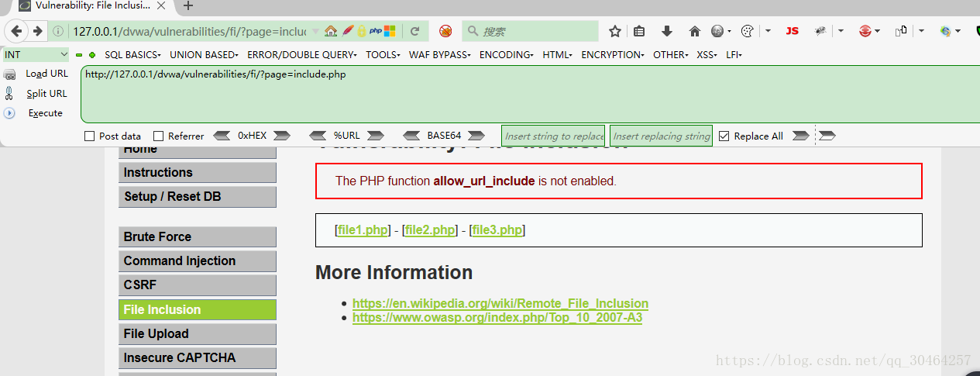Click the Insert string to replace field

click(x=553, y=136)
